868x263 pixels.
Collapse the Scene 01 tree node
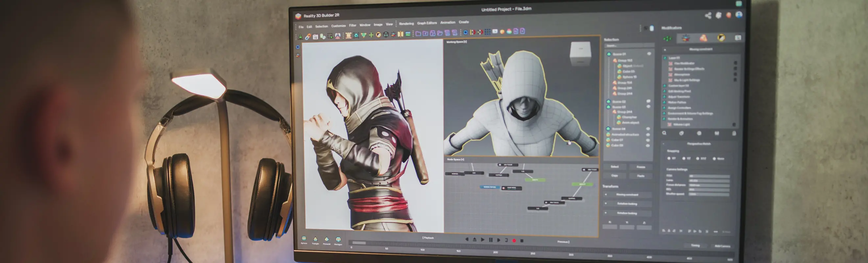tap(609, 54)
